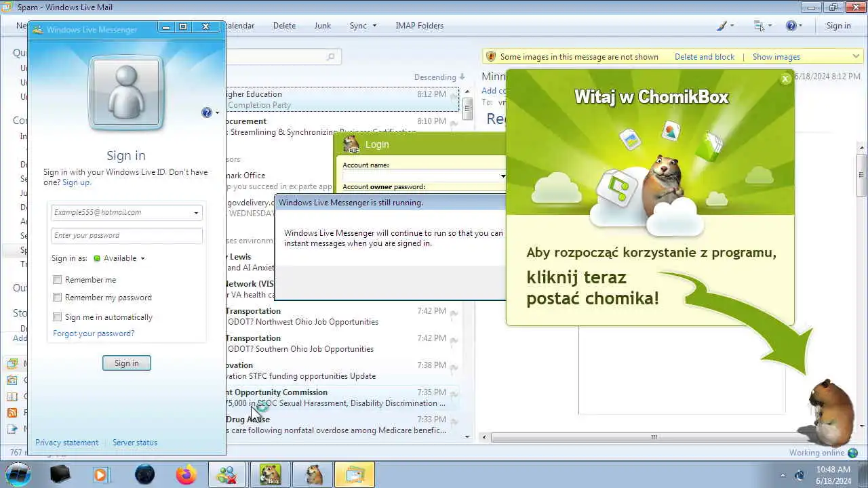Select the hamster taskbar button without a Box label
This screenshot has height=488, width=868.
313,474
